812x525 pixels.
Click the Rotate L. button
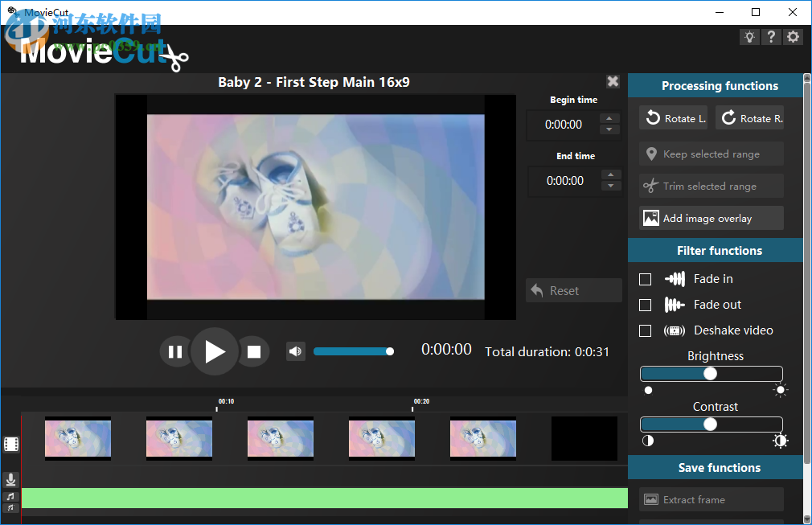click(x=674, y=118)
